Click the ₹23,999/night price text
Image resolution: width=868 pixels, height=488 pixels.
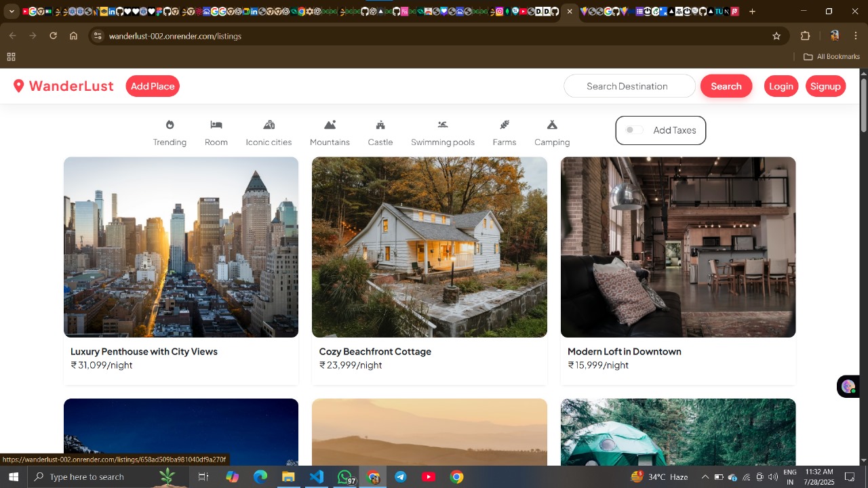[351, 365]
